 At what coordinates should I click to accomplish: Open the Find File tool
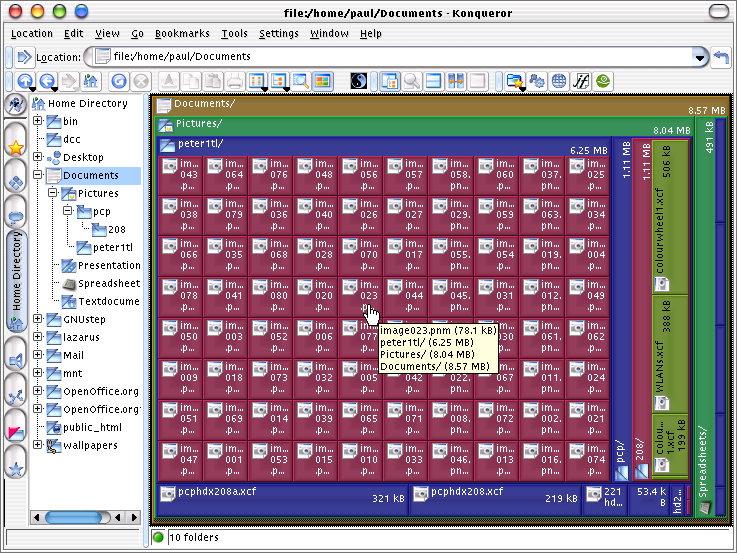point(412,81)
